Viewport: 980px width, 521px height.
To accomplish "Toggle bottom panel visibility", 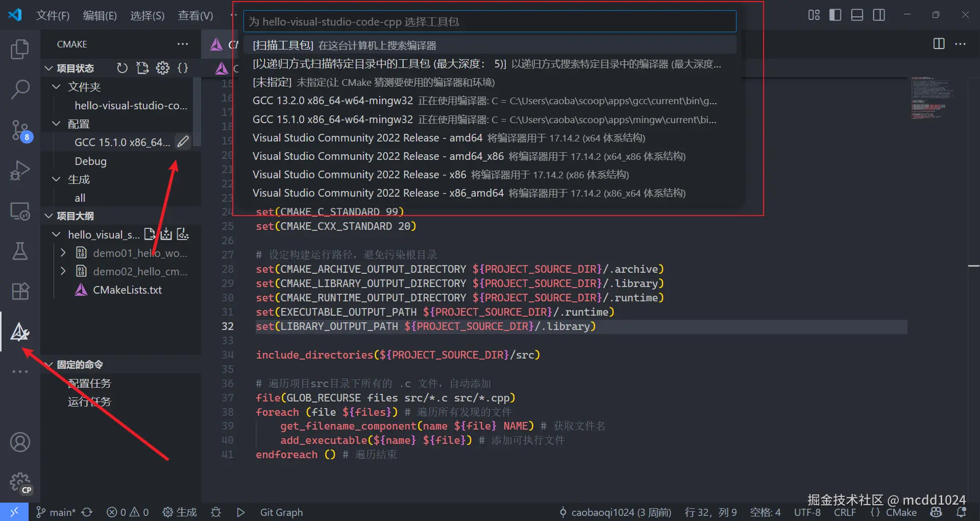I will point(857,15).
